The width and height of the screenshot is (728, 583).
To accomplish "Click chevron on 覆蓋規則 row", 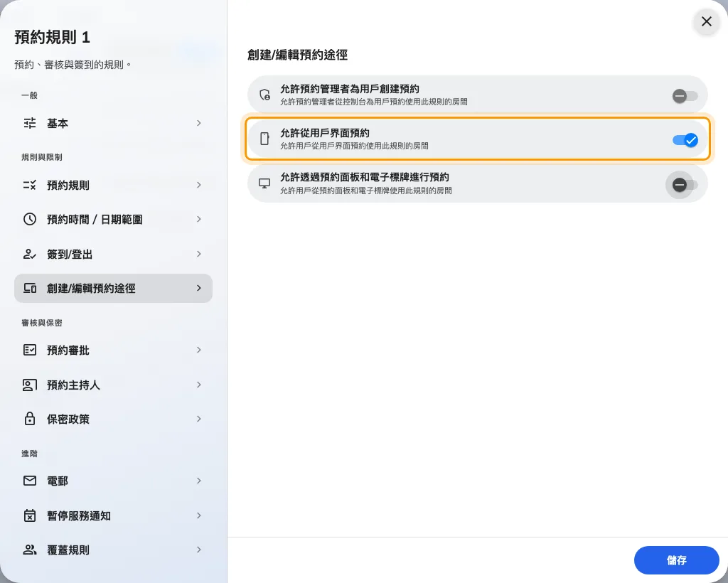I will pos(199,550).
